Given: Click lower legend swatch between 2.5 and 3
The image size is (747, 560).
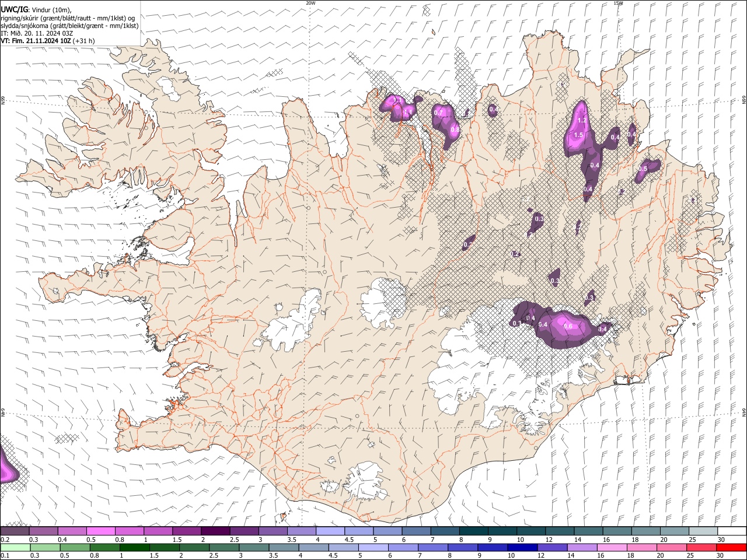Looking at the screenshot, I should pyautogui.click(x=224, y=547).
